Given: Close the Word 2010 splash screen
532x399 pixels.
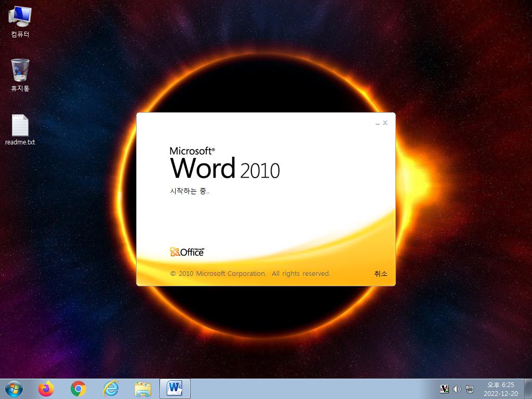Looking at the screenshot, I should click(385, 123).
